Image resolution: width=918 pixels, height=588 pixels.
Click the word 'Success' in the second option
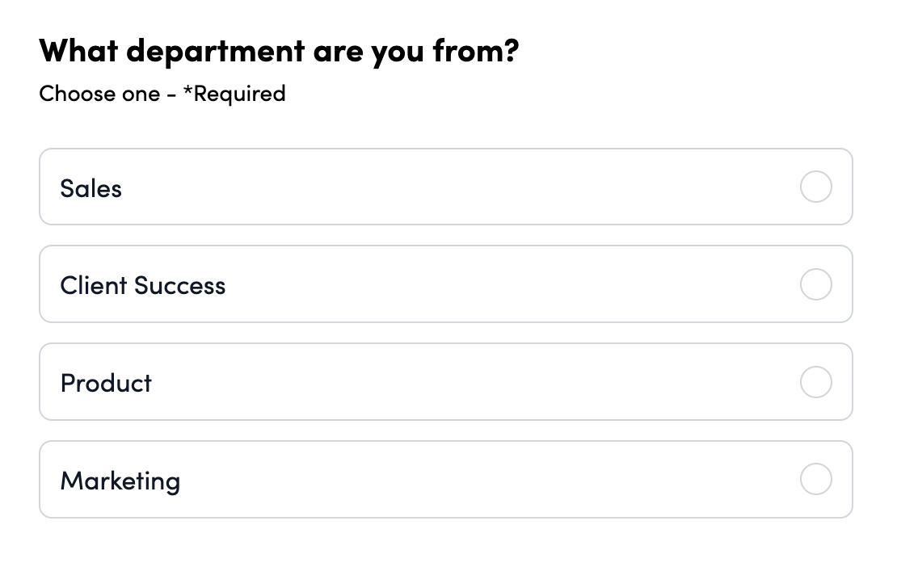click(x=179, y=286)
